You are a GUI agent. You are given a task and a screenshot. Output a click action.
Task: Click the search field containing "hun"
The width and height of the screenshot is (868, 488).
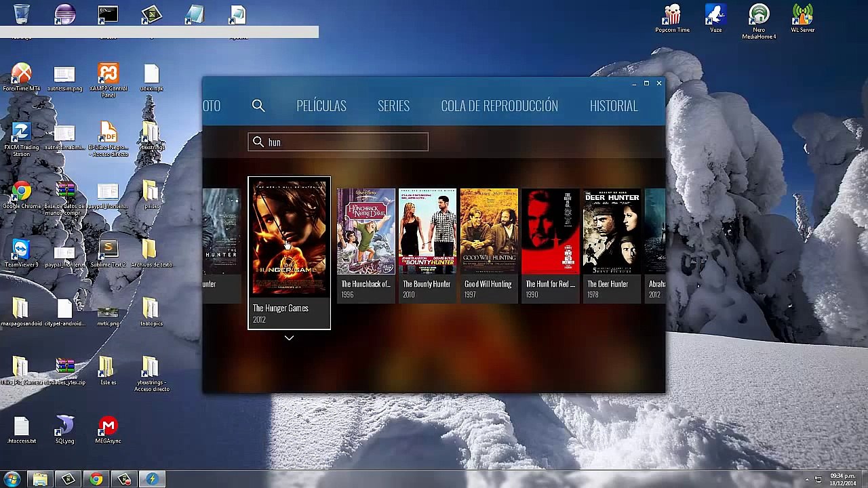click(338, 142)
